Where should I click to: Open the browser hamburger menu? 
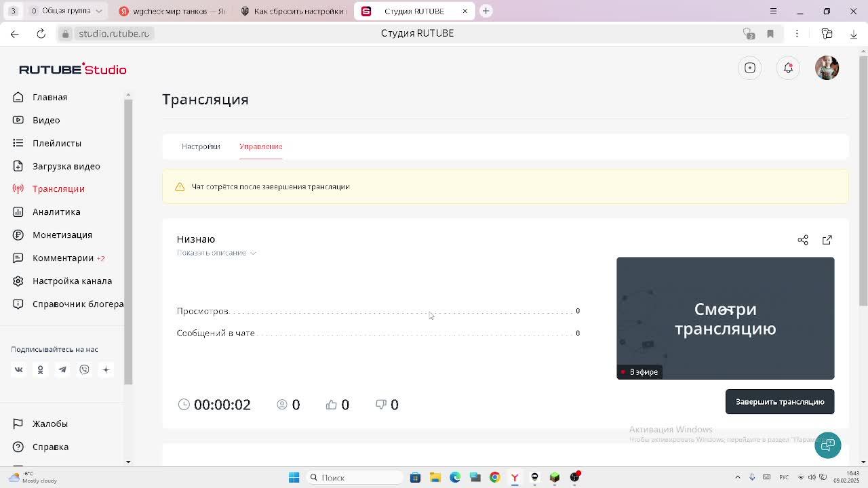773,11
